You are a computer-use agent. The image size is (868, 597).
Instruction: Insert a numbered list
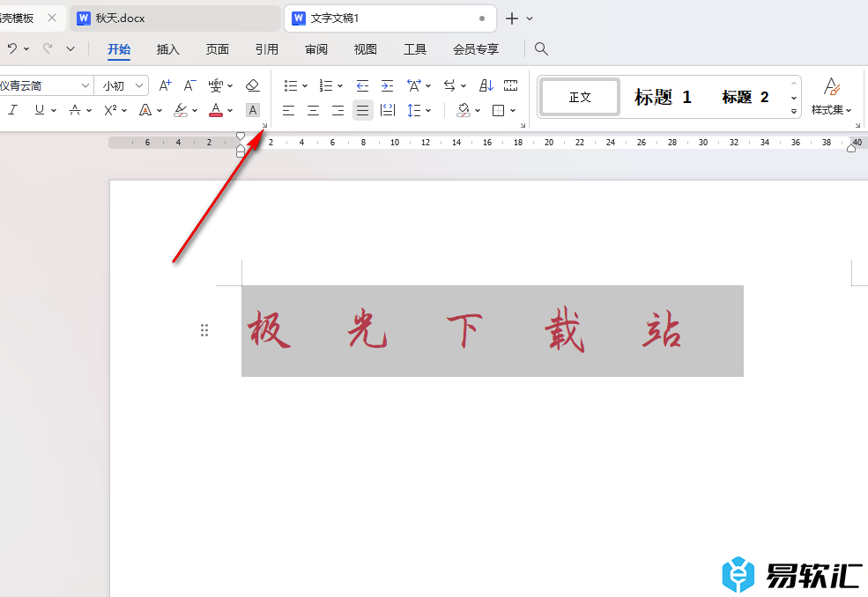(326, 85)
